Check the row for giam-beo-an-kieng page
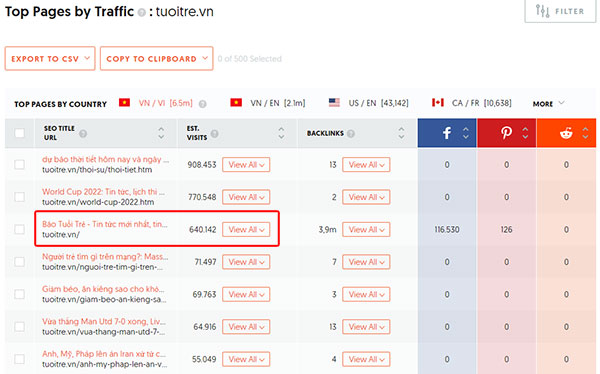600x374 pixels. click(20, 294)
